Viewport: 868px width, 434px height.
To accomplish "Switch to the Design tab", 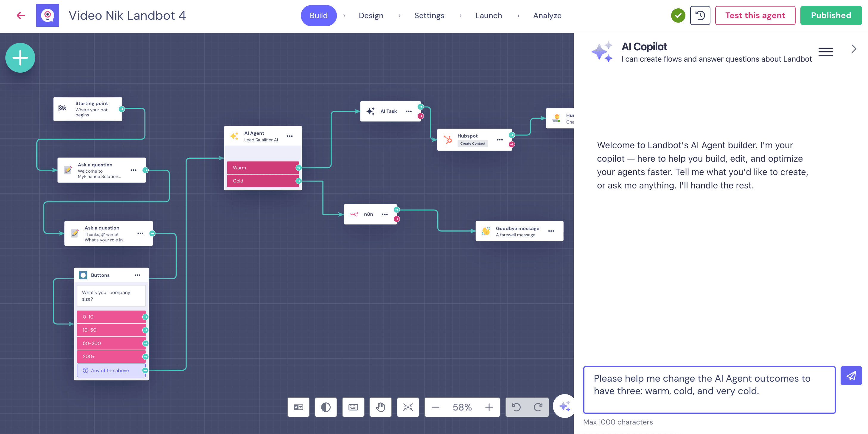I will [371, 15].
